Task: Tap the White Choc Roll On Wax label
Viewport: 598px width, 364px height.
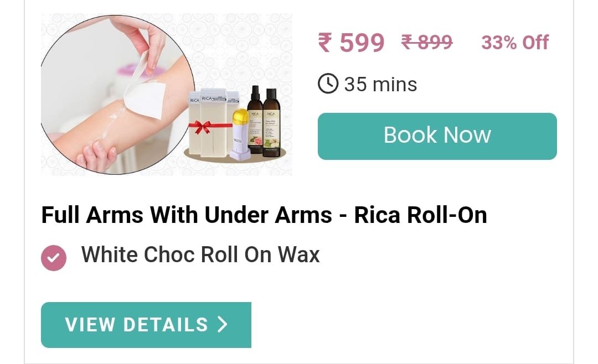Action: (x=200, y=254)
